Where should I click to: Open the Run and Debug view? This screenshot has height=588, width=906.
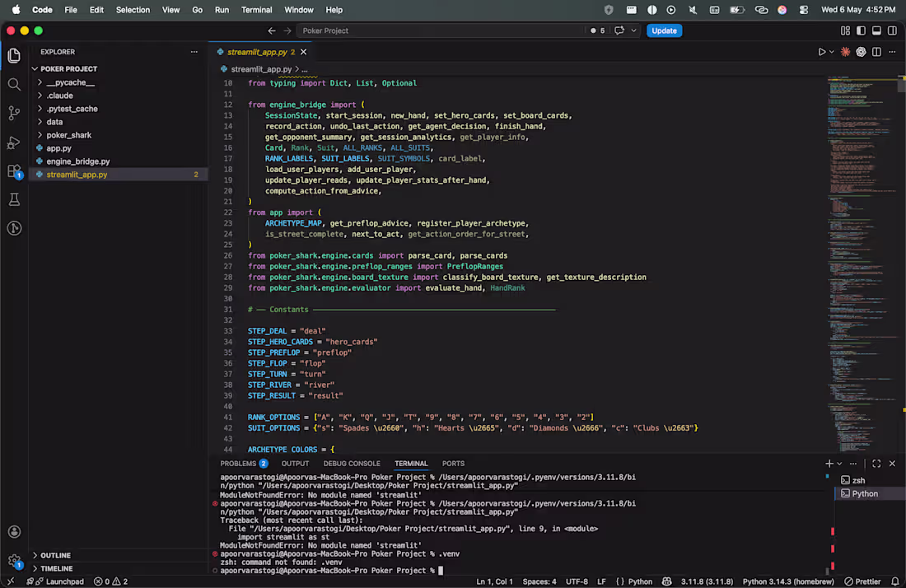[14, 142]
